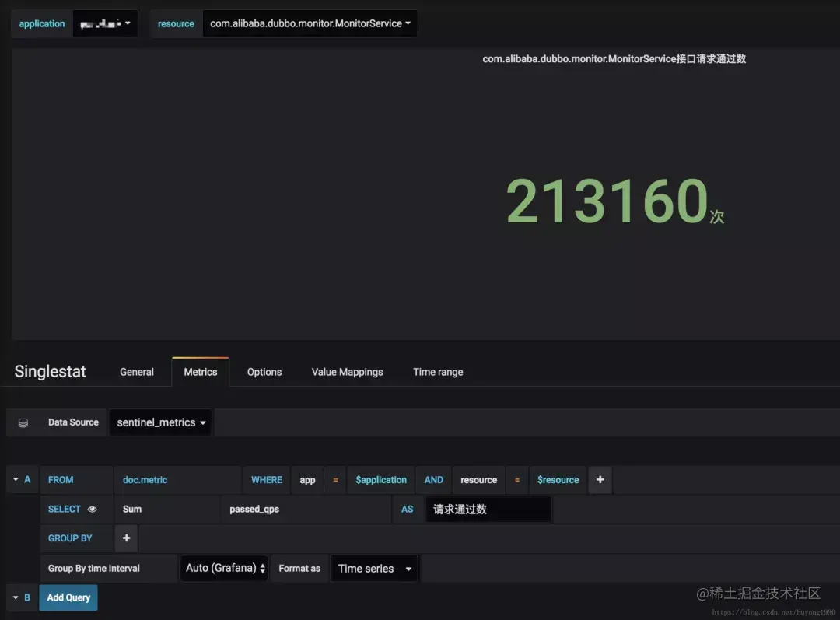Switch to the Metrics tab

(x=201, y=372)
